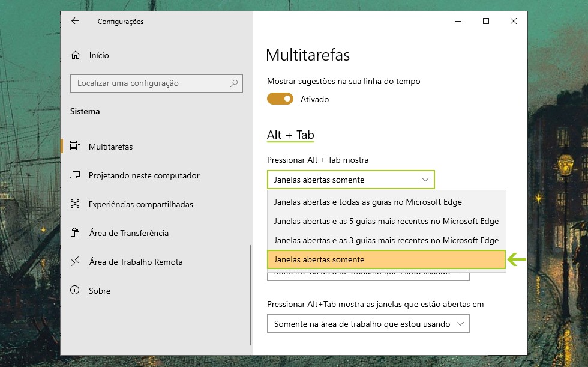Click the sidebar vertical scrollbar

[251, 294]
